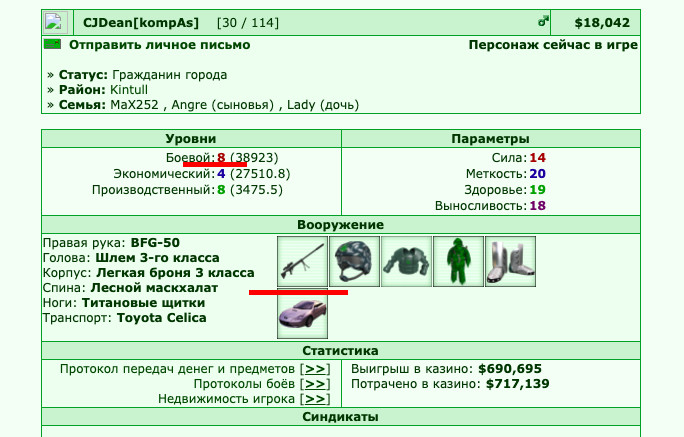Click the class 3 helmet image
Screen dimensions: 684x437
(354, 262)
